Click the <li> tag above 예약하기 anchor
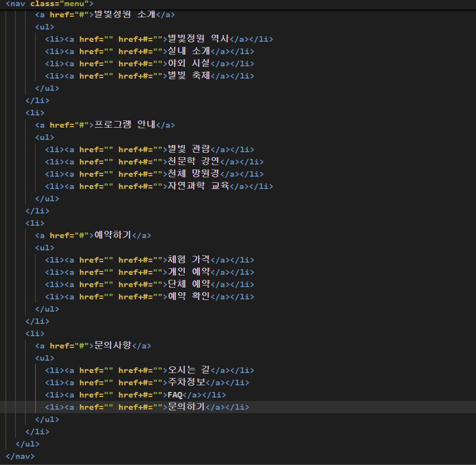The image size is (476, 465). 35,223
